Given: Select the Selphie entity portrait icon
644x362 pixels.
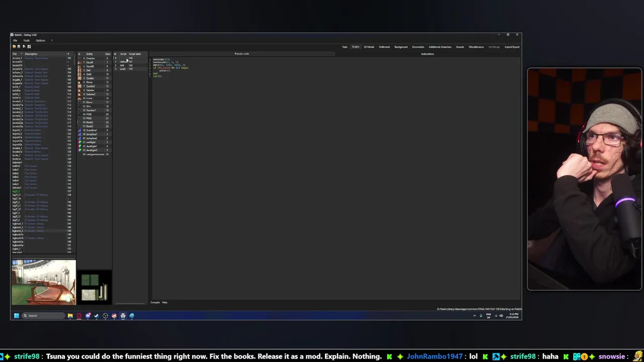Looking at the screenshot, I should (x=79, y=90).
